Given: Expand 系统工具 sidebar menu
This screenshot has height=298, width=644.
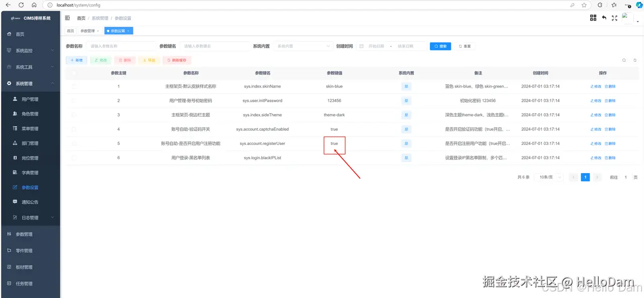Looking at the screenshot, I should pyautogui.click(x=30, y=67).
